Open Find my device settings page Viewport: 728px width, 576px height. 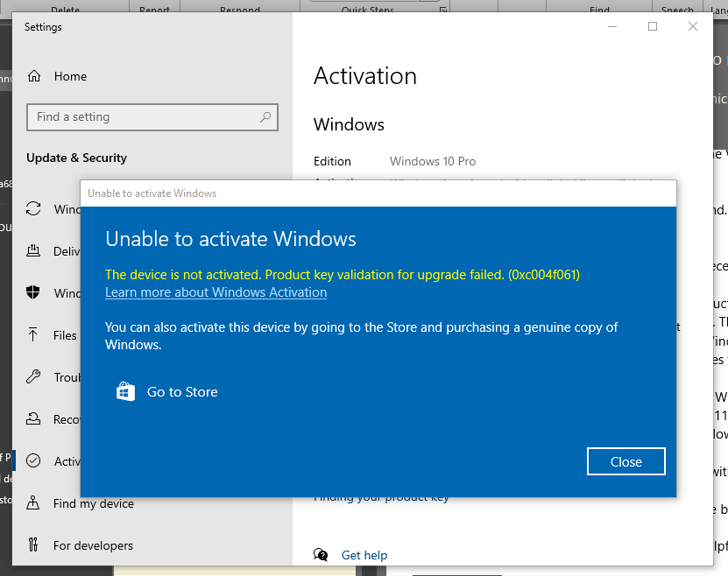pyautogui.click(x=94, y=503)
